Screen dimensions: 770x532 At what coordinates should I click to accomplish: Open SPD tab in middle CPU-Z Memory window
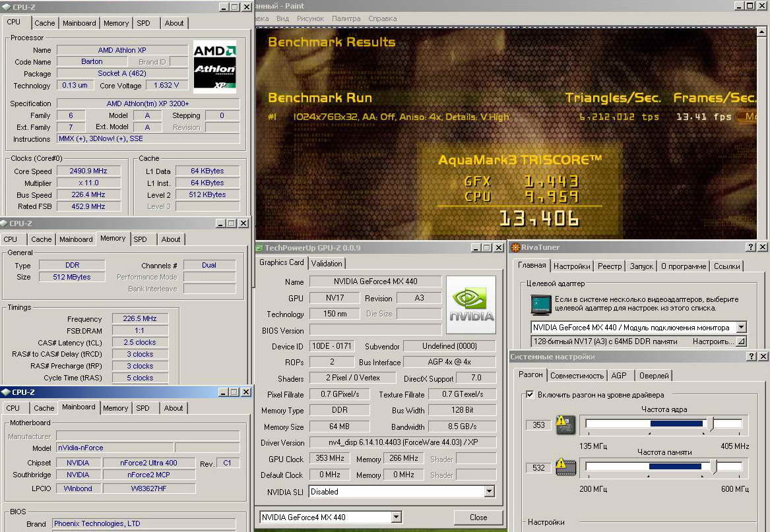(x=140, y=239)
